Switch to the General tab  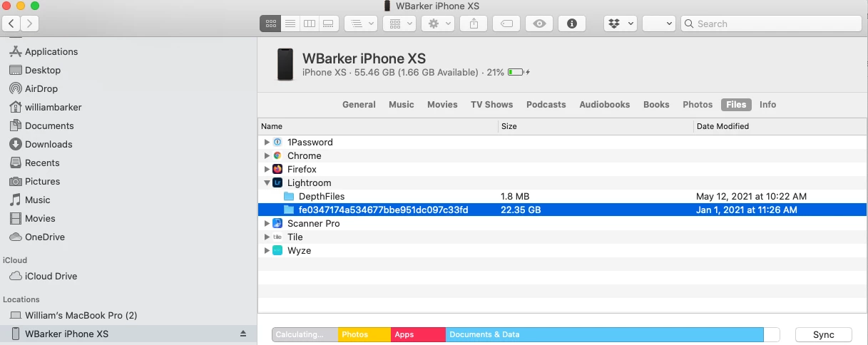(x=359, y=104)
